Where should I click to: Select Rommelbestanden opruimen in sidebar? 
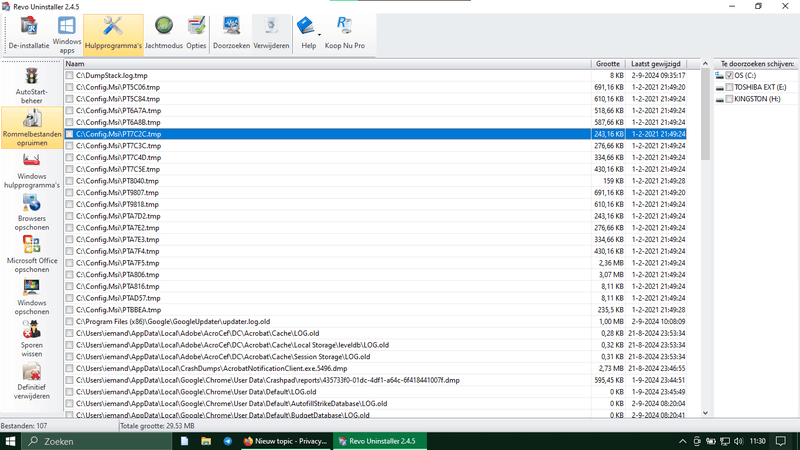coord(32,128)
